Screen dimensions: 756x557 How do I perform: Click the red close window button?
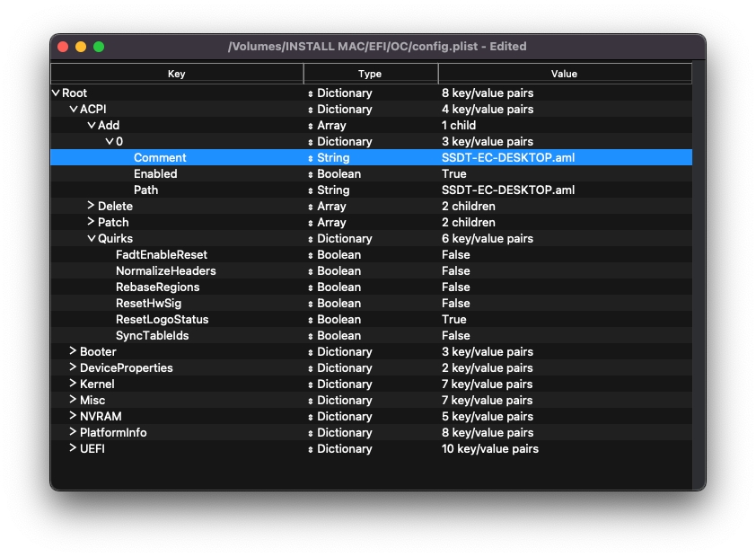(x=63, y=47)
